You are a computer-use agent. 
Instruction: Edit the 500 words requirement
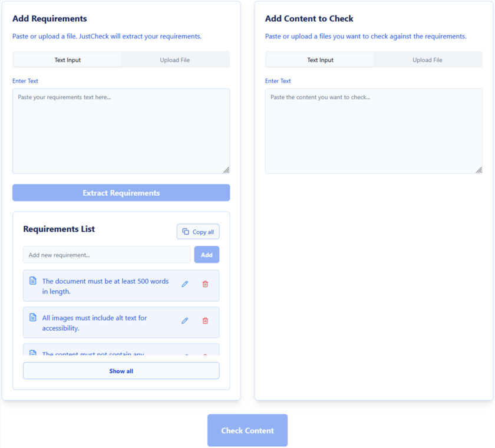coord(185,284)
